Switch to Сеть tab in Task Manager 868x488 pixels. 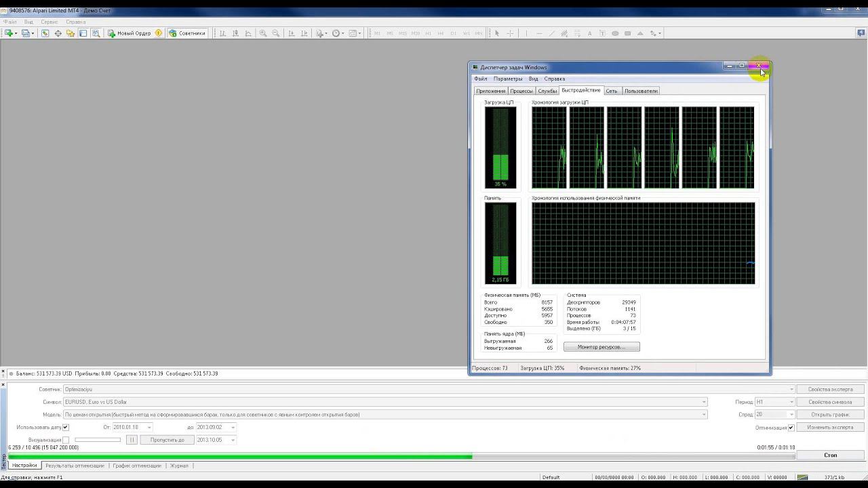pos(612,91)
